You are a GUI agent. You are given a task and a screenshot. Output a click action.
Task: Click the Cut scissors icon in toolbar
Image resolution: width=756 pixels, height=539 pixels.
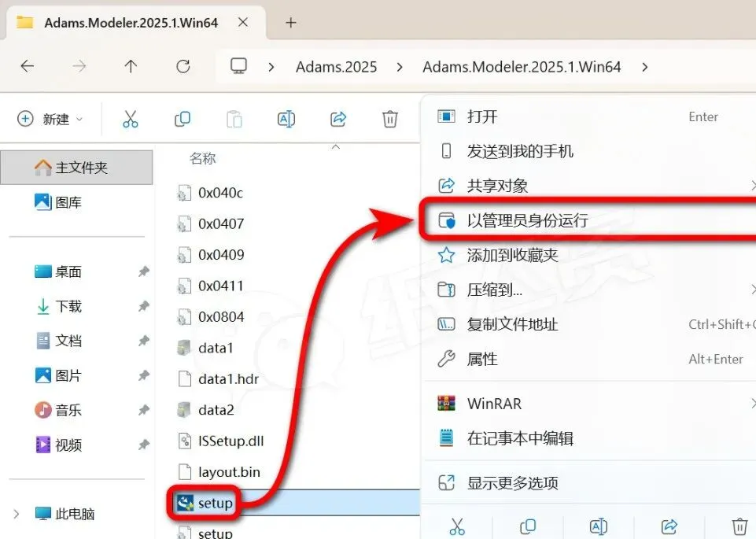click(x=130, y=119)
